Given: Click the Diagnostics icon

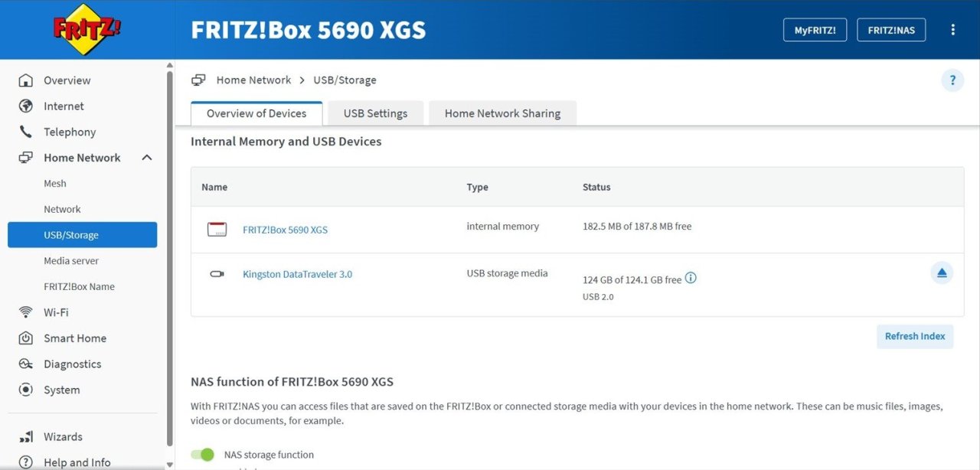Looking at the screenshot, I should [x=26, y=364].
